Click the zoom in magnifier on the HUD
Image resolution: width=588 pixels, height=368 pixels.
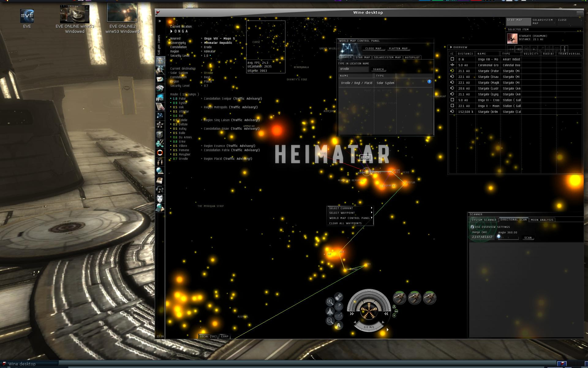point(330,301)
